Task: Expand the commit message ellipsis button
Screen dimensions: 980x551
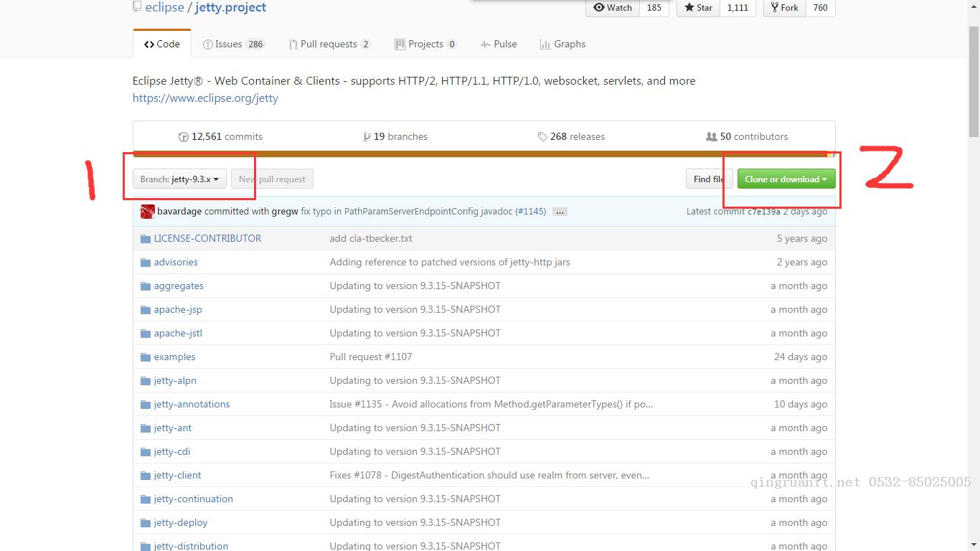Action: [x=560, y=212]
